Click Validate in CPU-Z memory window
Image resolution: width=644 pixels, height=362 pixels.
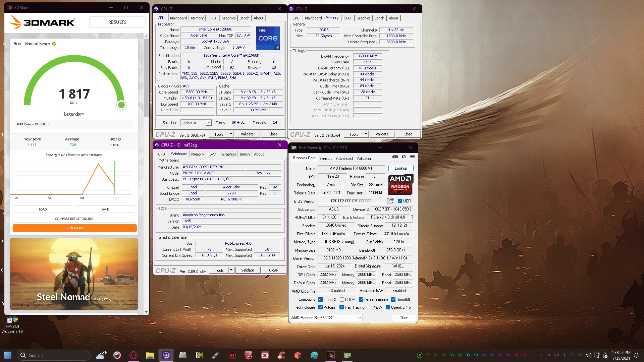(382, 134)
